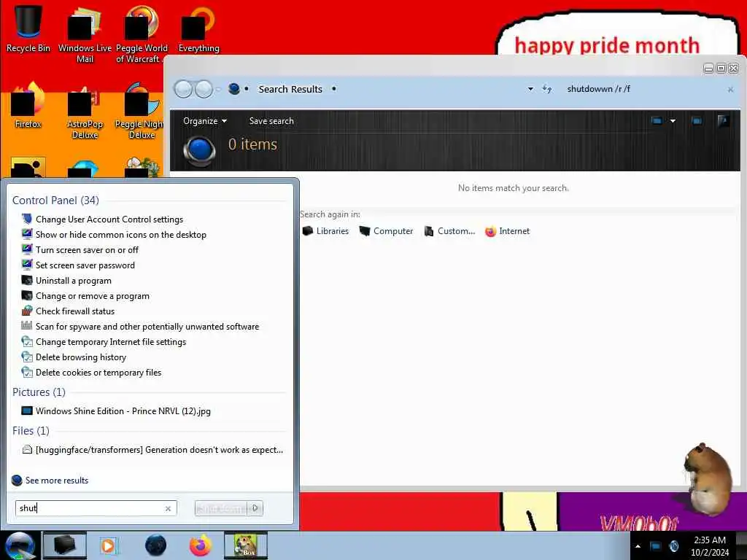The image size is (747, 560).
Task: Click Search Results breadcrumb in address bar
Action: (290, 89)
